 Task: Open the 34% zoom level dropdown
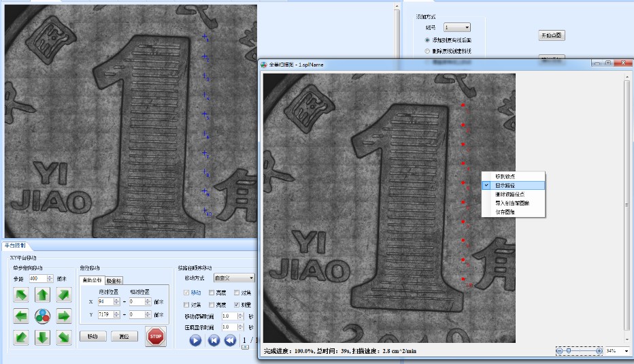coord(625,351)
